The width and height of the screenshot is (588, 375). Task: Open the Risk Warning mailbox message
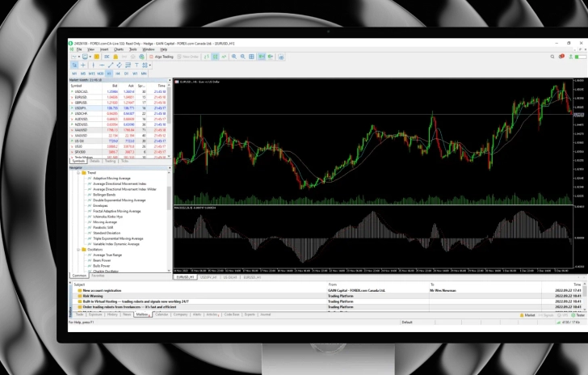[x=93, y=296]
